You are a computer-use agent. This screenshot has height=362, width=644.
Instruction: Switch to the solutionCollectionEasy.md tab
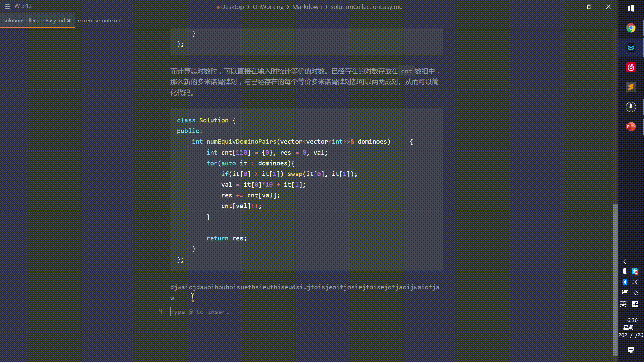pyautogui.click(x=34, y=21)
